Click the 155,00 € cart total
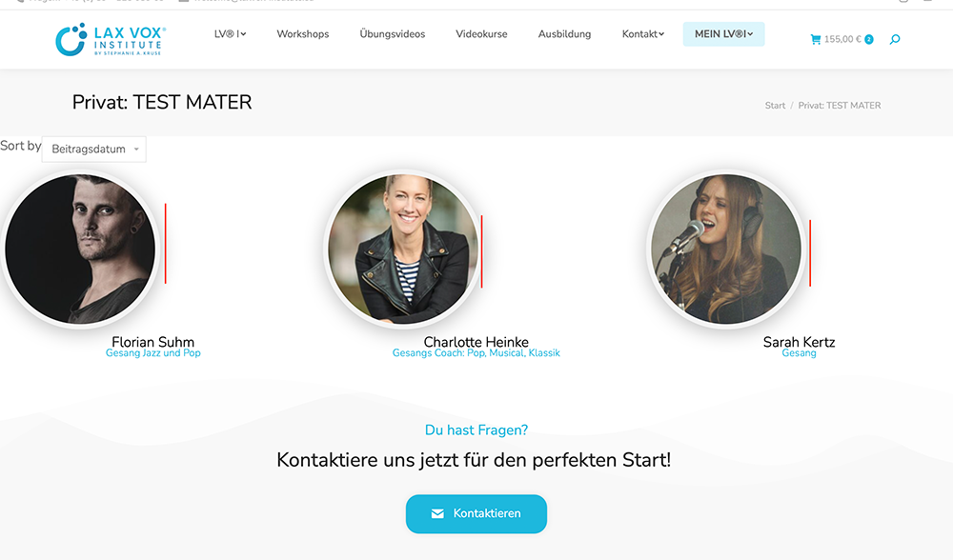Screen dimensions: 953x560 click(x=842, y=39)
